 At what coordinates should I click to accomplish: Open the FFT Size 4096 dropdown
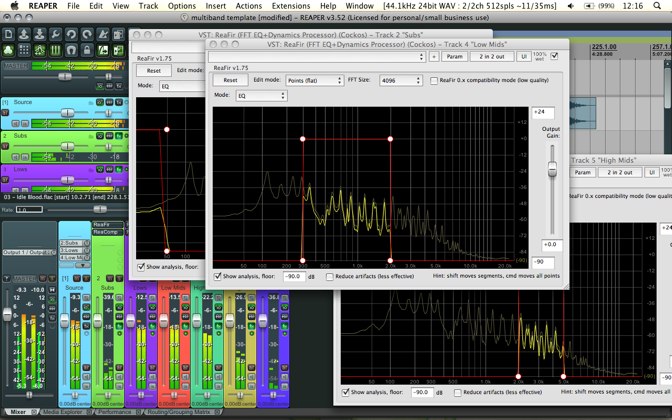coord(400,81)
